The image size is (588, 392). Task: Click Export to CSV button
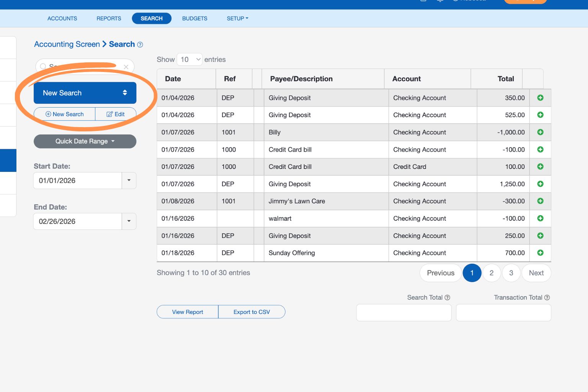click(x=252, y=312)
